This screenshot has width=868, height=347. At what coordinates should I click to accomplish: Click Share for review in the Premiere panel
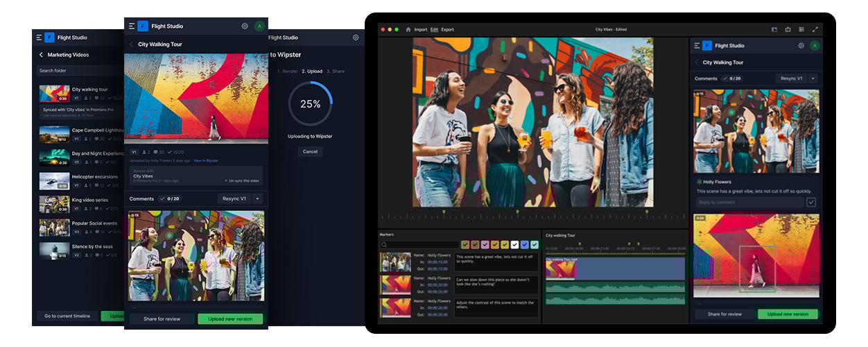pyautogui.click(x=724, y=314)
